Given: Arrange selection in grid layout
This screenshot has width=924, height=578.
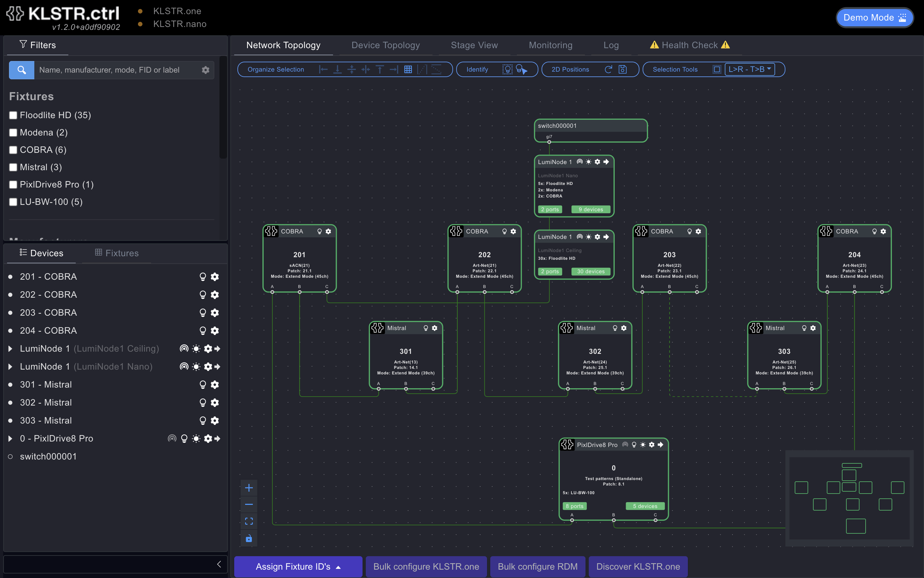Looking at the screenshot, I should [408, 69].
